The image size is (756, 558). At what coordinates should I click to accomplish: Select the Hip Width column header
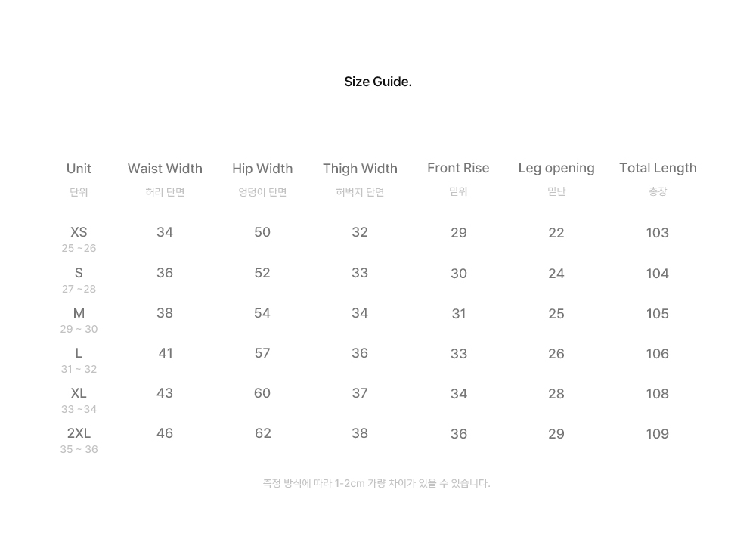coord(262,169)
